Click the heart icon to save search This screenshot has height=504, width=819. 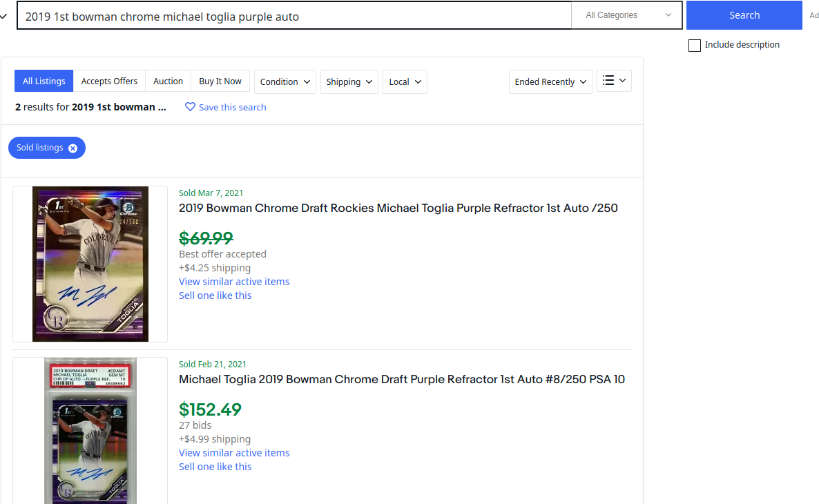click(x=191, y=107)
